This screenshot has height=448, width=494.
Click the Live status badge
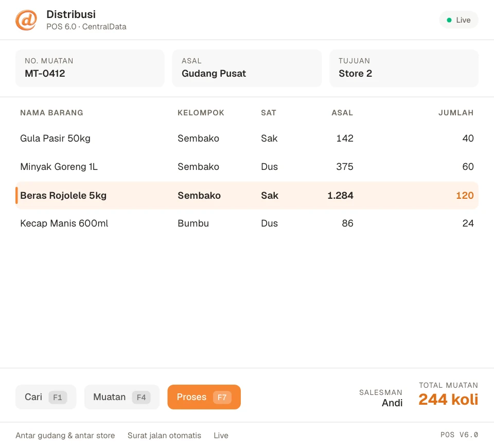pyautogui.click(x=458, y=20)
